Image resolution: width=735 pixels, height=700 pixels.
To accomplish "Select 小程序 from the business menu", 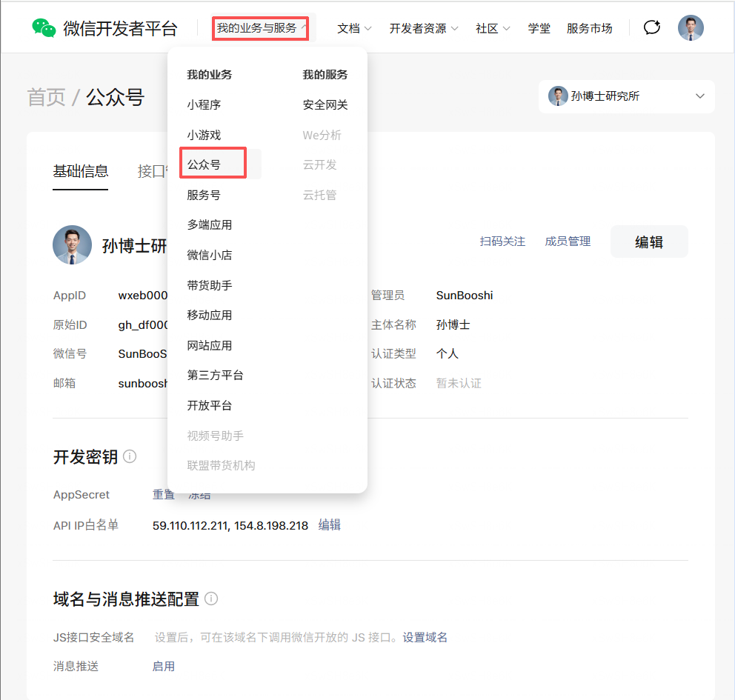I will click(x=204, y=105).
